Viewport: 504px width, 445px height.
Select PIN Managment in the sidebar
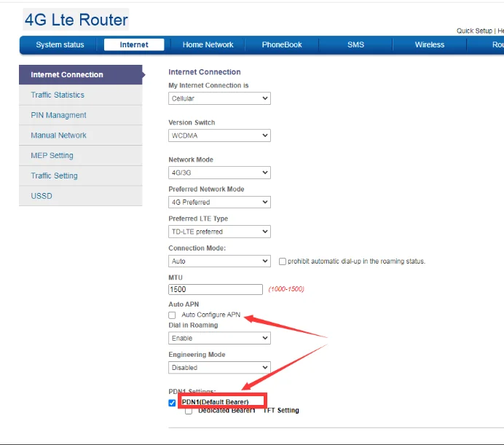tap(58, 115)
